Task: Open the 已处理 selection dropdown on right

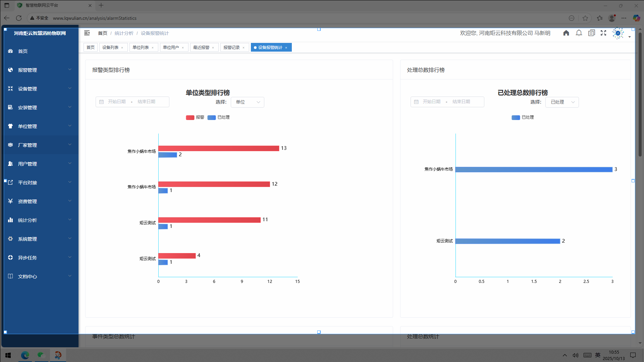Action: tap(562, 102)
